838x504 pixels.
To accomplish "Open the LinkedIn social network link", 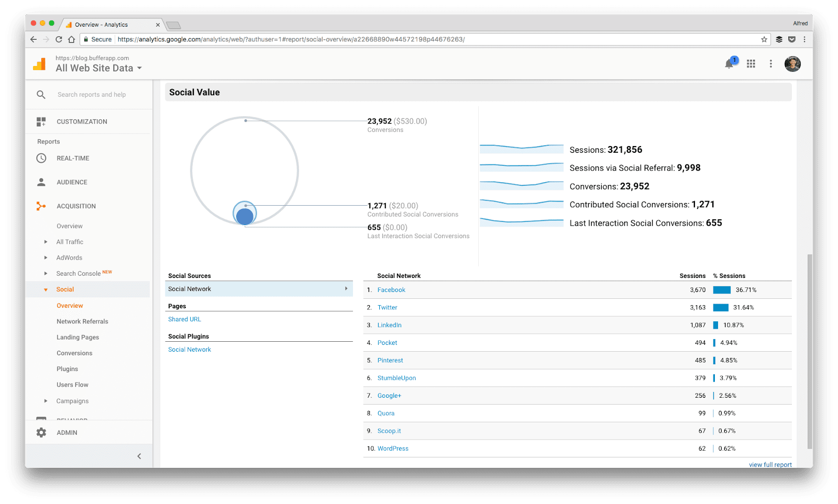I will click(x=389, y=325).
